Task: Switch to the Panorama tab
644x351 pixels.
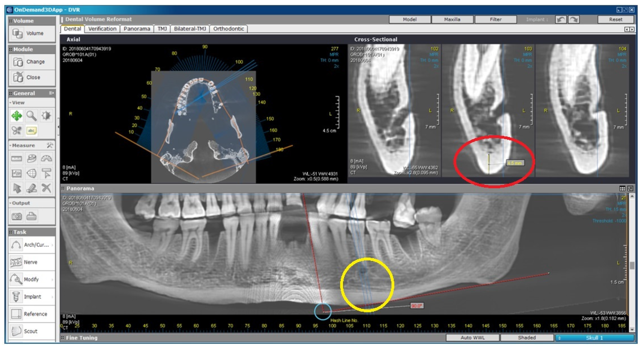Action: coord(137,29)
